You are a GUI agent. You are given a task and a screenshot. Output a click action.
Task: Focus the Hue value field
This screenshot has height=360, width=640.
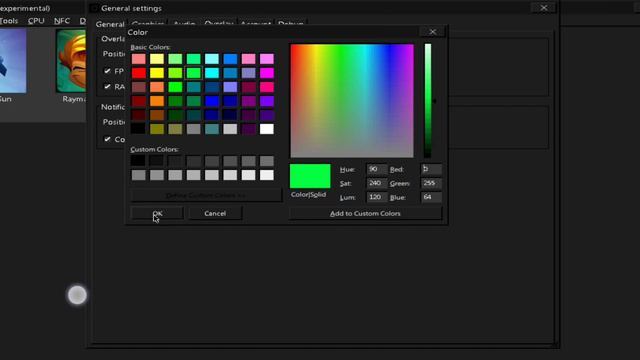pos(376,169)
